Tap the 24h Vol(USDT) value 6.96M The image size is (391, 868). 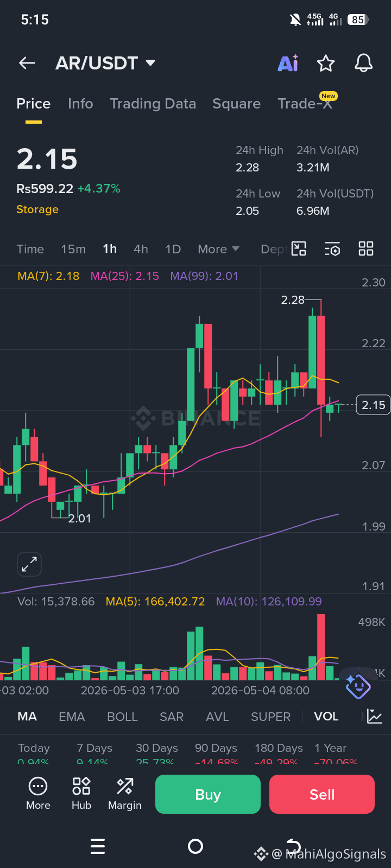pos(313,211)
